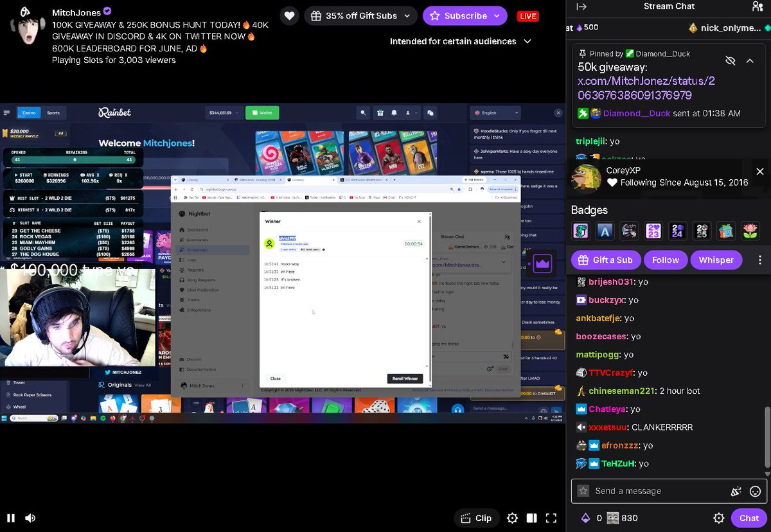The image size is (771, 532).
Task: Mute the stream volume
Action: (x=30, y=518)
